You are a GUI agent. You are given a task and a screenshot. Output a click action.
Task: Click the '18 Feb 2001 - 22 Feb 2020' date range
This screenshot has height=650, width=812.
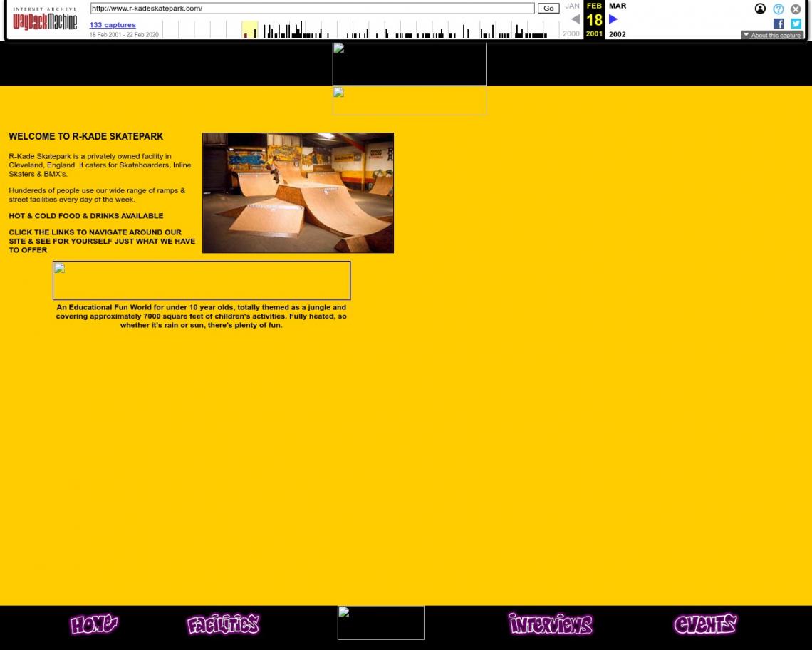(124, 35)
